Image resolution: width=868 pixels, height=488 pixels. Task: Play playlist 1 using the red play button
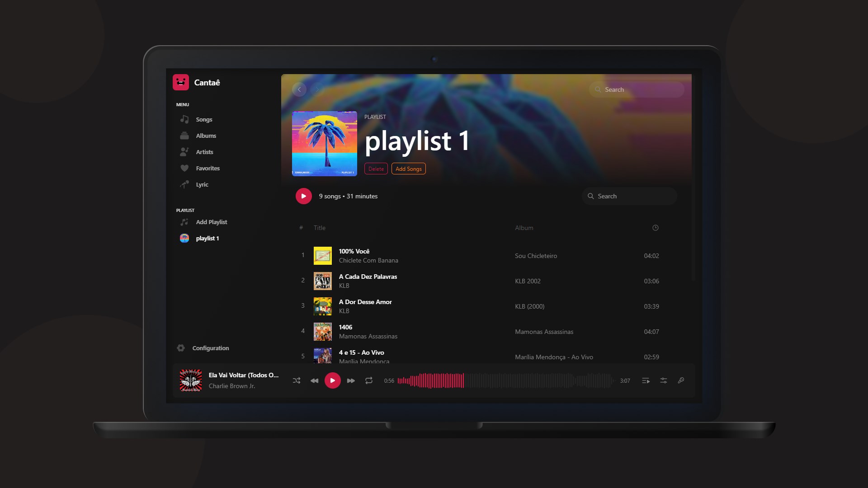pyautogui.click(x=303, y=196)
